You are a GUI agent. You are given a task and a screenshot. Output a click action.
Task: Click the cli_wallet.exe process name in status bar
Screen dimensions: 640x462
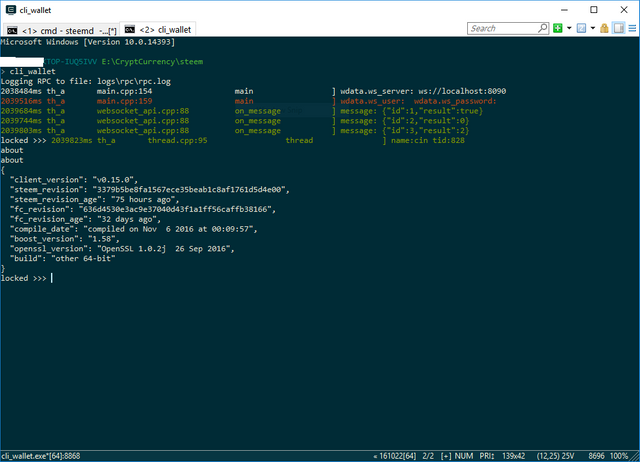25,455
